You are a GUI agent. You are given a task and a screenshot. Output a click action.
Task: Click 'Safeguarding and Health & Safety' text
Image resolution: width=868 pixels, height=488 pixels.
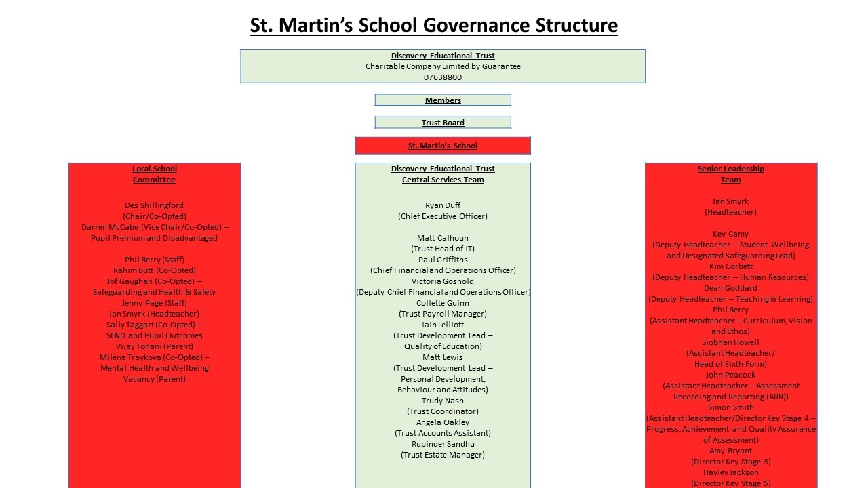click(x=155, y=292)
